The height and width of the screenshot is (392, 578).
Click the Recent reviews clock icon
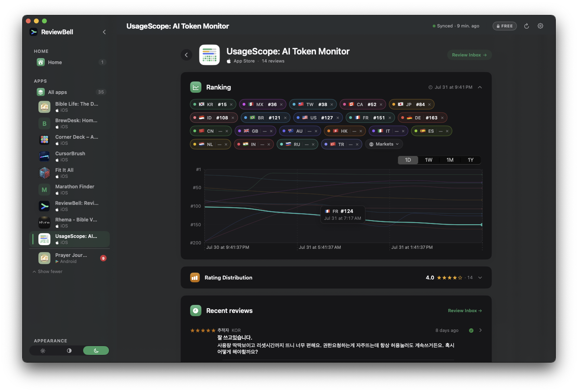point(196,311)
